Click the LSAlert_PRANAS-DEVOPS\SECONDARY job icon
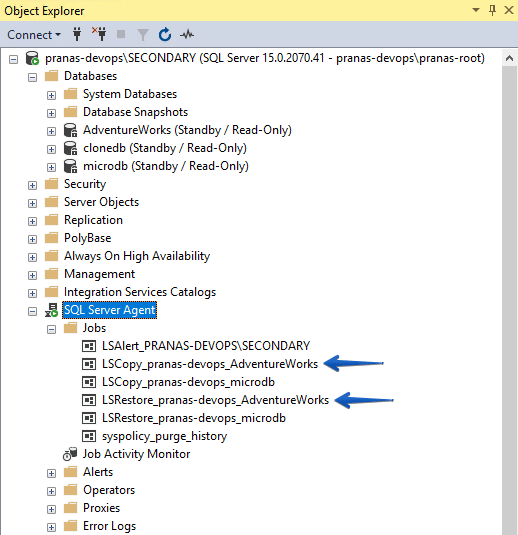 tap(89, 346)
